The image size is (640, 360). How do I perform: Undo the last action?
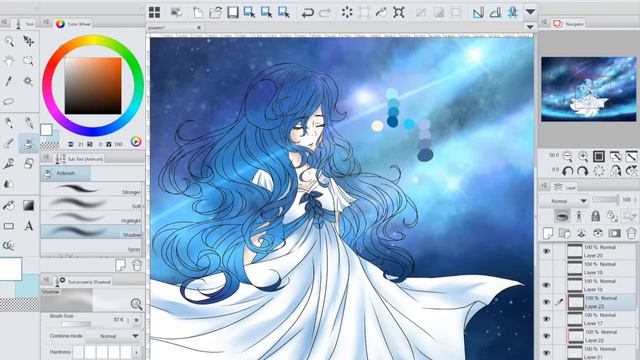[307, 13]
